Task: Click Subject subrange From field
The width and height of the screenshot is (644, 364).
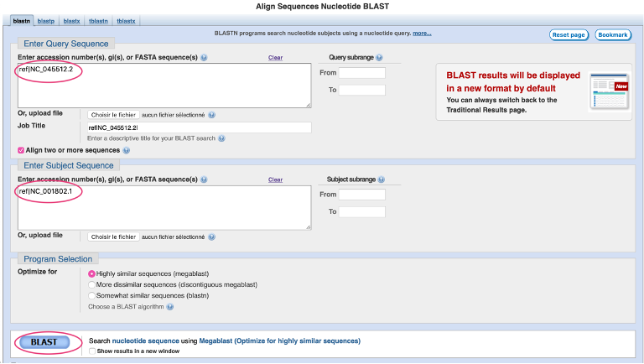Action: click(362, 195)
